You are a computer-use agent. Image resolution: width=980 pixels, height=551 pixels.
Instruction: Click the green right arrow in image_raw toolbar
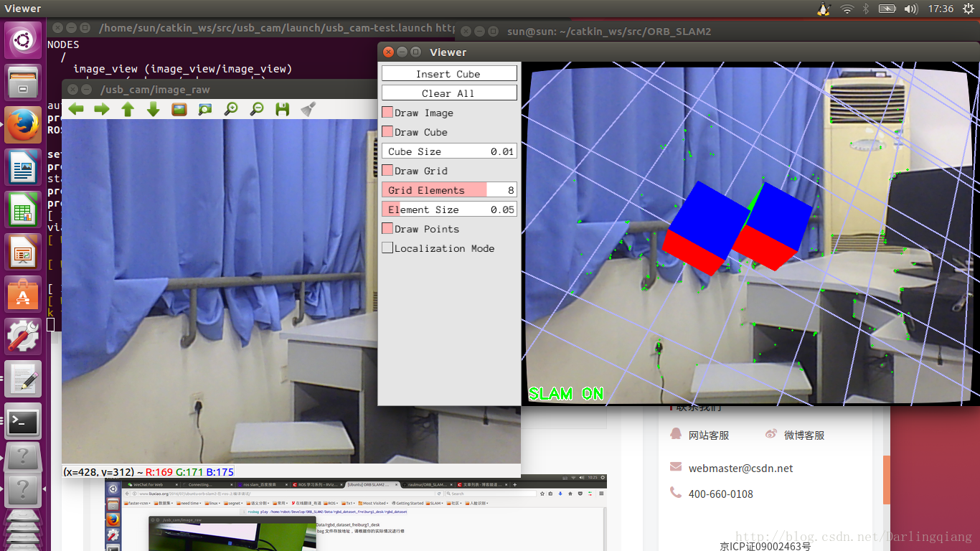(102, 109)
